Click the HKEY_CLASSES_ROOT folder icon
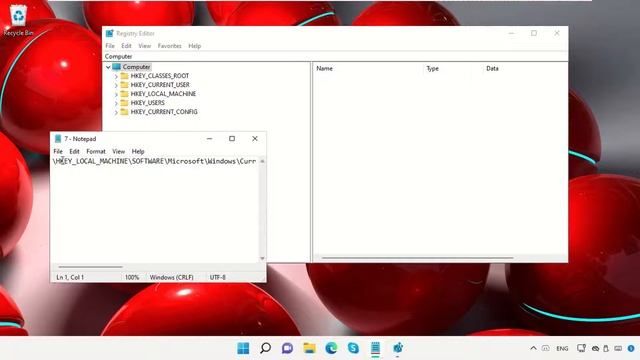The width and height of the screenshot is (640, 360). (x=124, y=76)
